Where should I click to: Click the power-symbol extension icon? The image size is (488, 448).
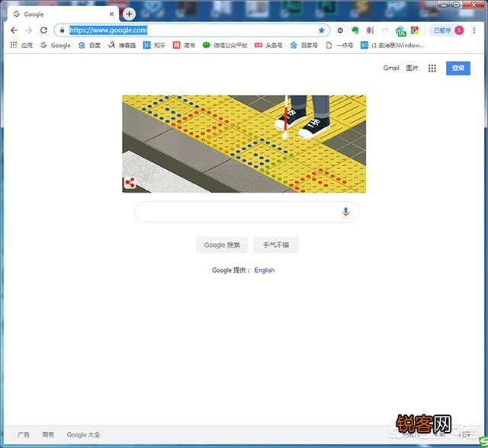[340, 30]
